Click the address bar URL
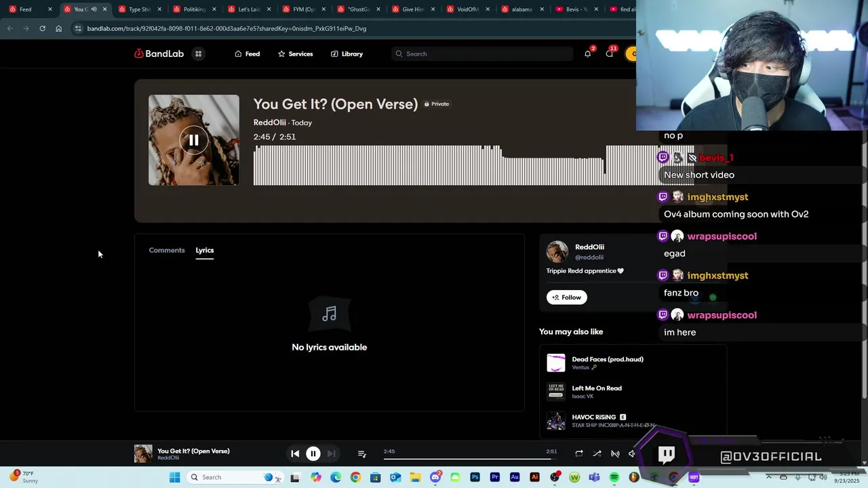868x488 pixels. point(226,28)
